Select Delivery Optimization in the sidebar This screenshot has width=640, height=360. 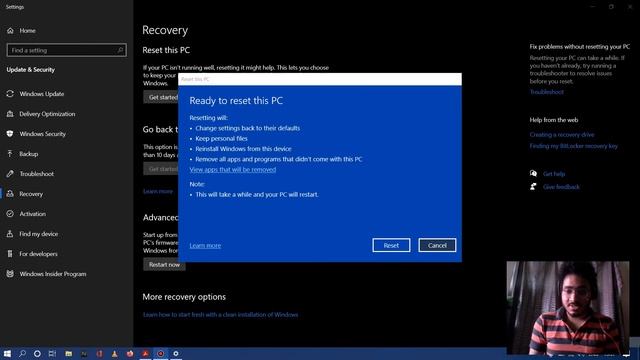[x=47, y=114]
